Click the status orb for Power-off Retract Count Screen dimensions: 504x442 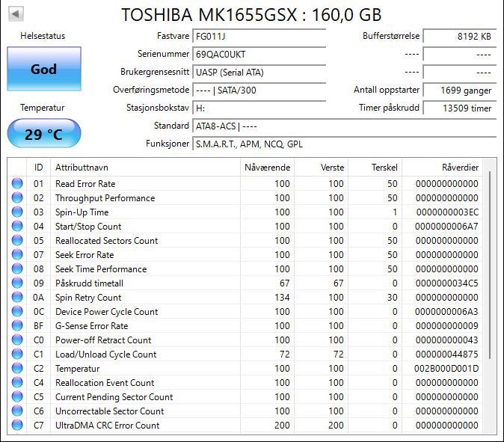point(17,340)
